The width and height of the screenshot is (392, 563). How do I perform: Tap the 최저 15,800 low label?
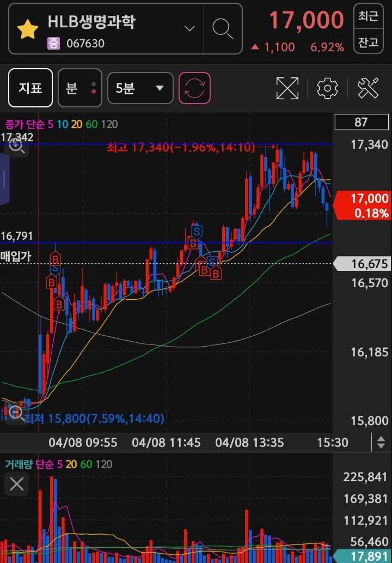(94, 419)
